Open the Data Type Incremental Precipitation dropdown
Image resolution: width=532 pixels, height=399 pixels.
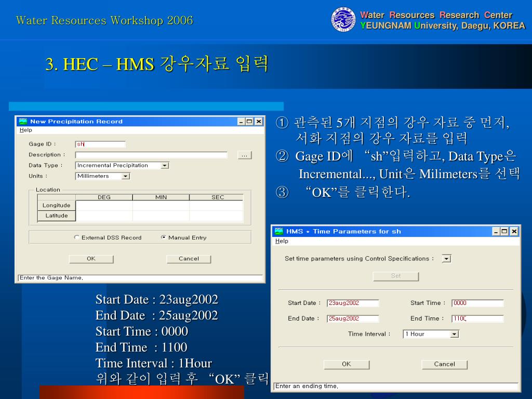[165, 166]
